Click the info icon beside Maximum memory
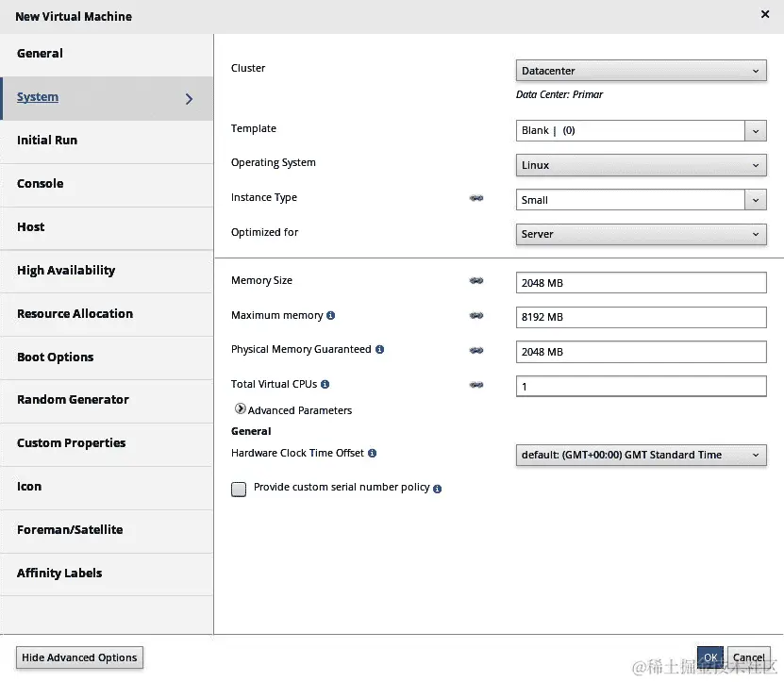Image resolution: width=784 pixels, height=682 pixels. click(x=331, y=316)
